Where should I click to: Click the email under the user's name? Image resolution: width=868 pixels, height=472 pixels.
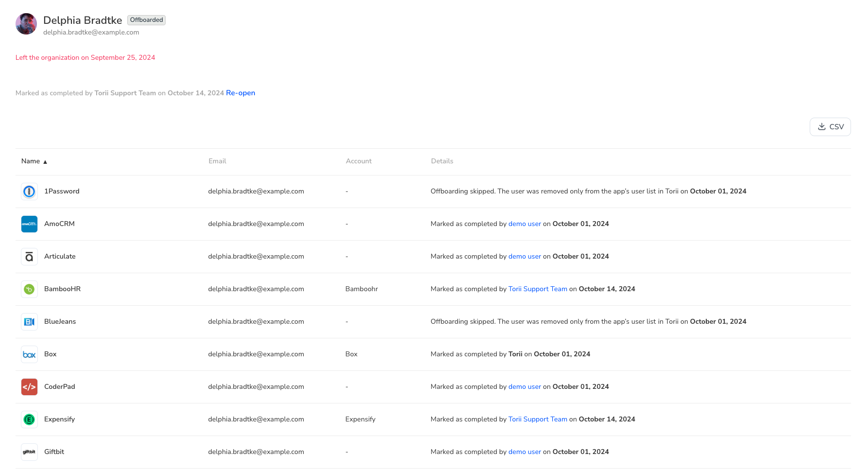coord(91,33)
